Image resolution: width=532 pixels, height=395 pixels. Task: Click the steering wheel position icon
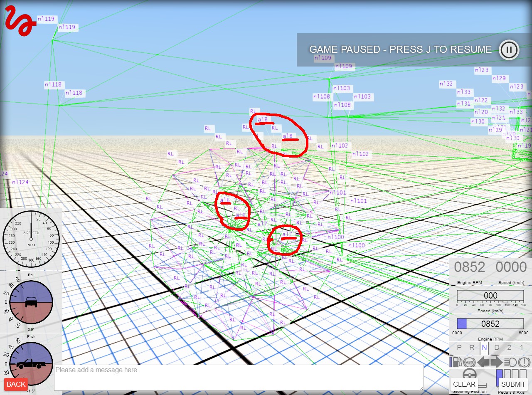point(470,374)
